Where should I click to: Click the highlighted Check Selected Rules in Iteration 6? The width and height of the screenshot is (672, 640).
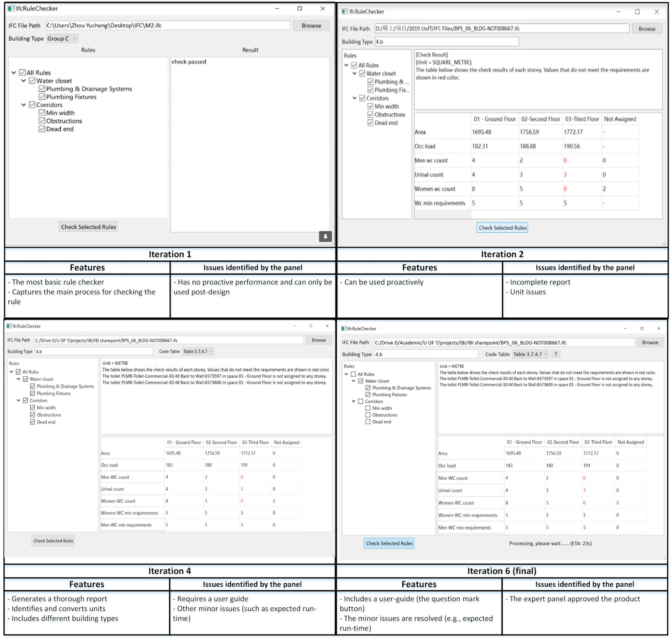[x=389, y=543]
